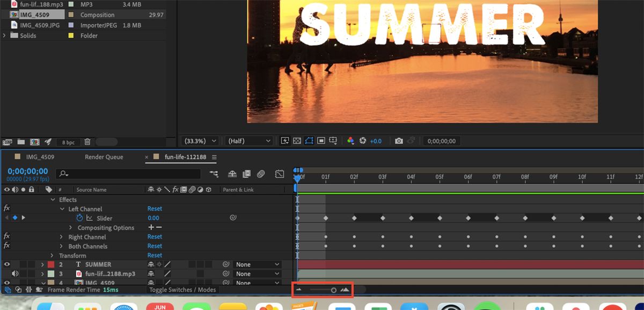Viewport: 644px width, 310px height.
Task: Click the trash icon to delete selected item
Action: tap(87, 142)
